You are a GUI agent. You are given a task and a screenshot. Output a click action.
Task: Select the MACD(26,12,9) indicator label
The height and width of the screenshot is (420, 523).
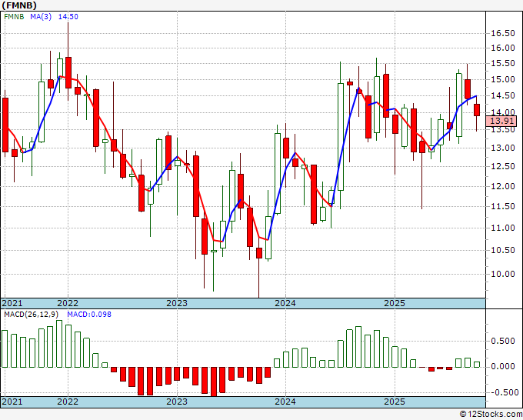pyautogui.click(x=32, y=315)
